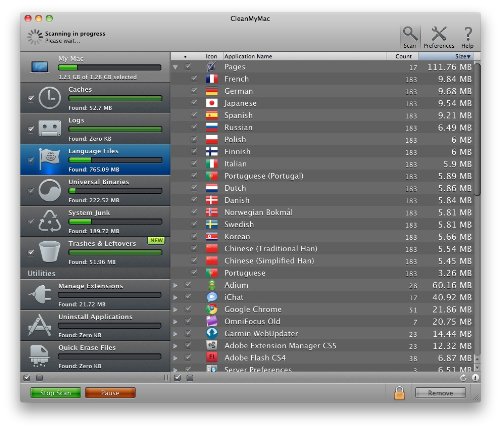This screenshot has height=429, width=500.
Task: Click the Google Chrome icon
Action: click(x=212, y=309)
